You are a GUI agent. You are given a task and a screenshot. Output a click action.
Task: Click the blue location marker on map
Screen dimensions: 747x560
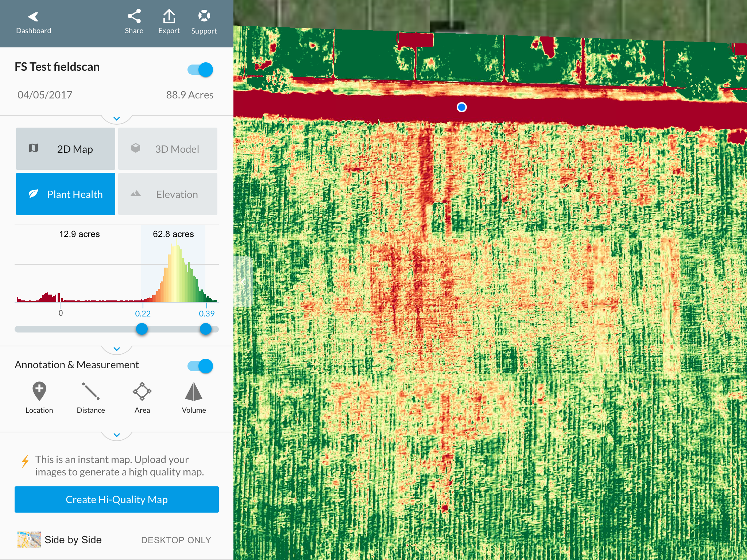click(462, 107)
